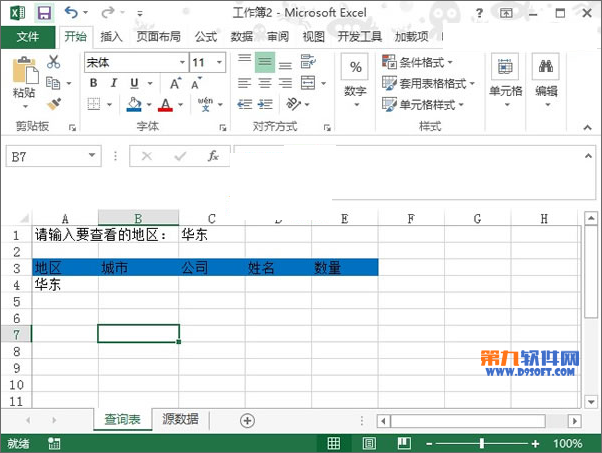Switch to the 源数据 sheet tab

[180, 419]
